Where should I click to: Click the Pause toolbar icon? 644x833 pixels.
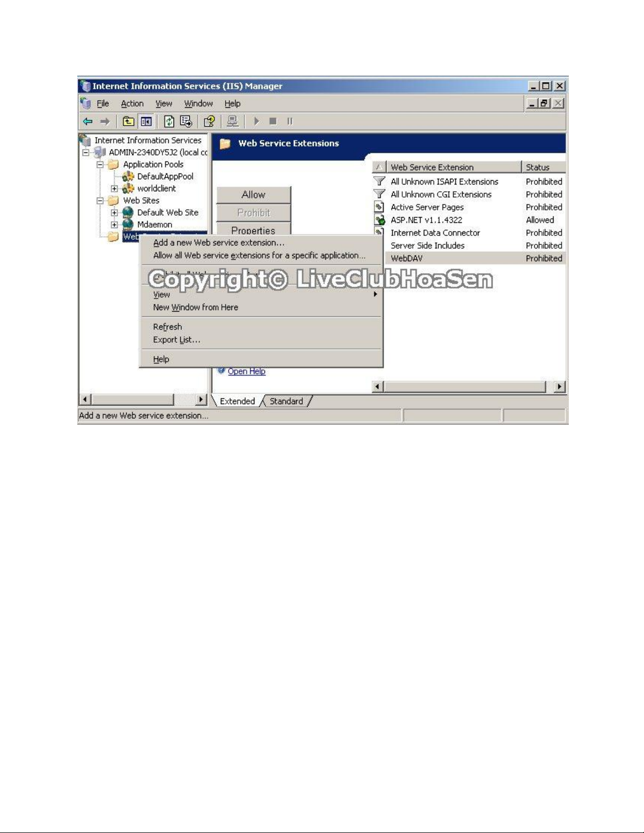290,121
